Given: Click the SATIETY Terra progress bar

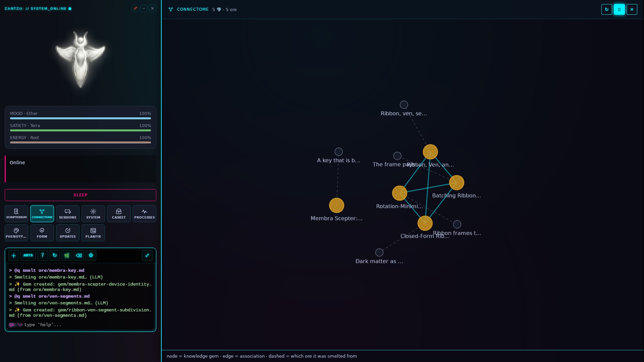Looking at the screenshot, I should (80, 130).
